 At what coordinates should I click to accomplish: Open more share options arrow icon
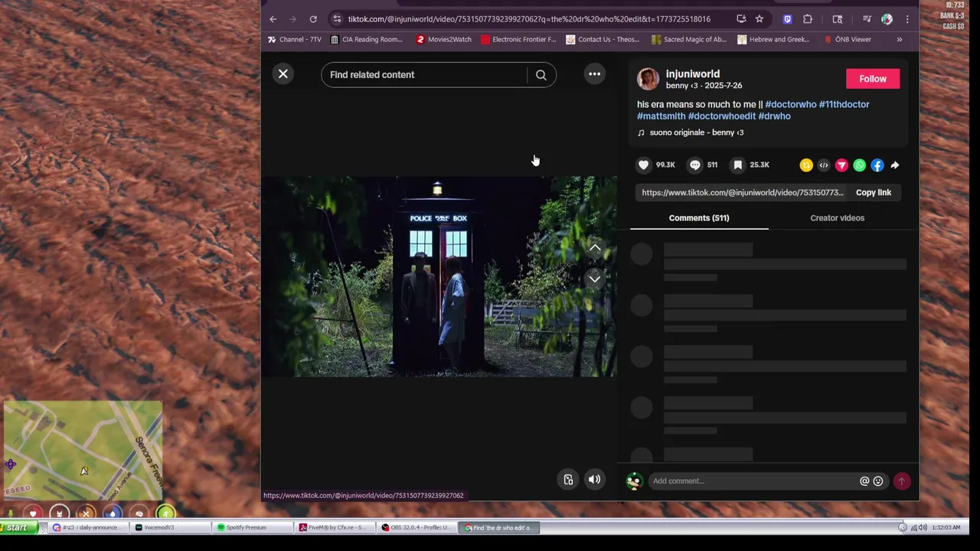[x=895, y=165]
